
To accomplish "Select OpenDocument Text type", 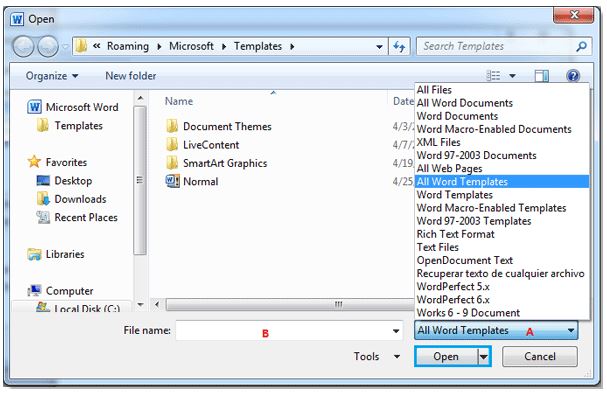I will tap(502, 261).
